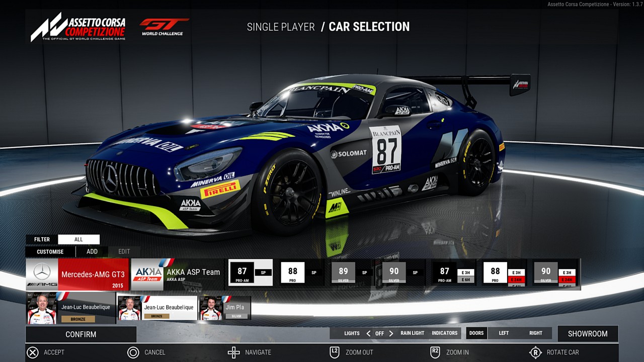The image size is (644, 362).
Task: Click the Assetto Corsa Competizione logo
Action: pos(78,27)
